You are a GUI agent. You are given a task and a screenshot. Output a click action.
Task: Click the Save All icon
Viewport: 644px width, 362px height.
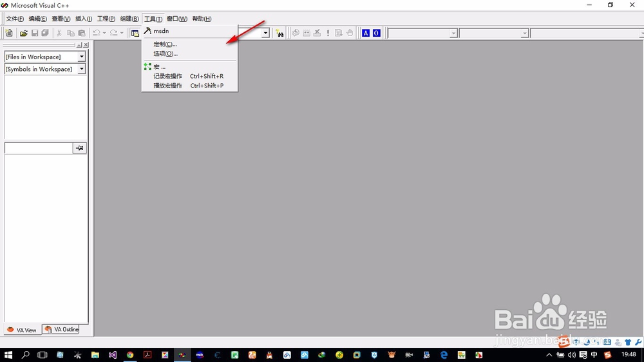click(x=45, y=33)
